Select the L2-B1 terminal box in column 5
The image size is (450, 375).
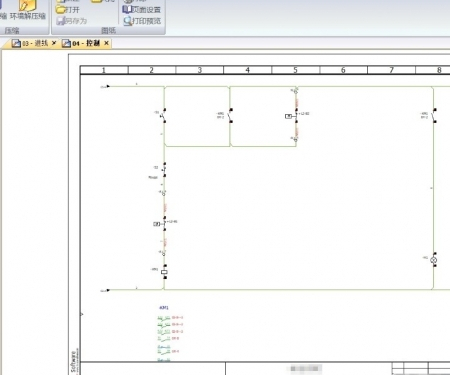click(x=289, y=116)
